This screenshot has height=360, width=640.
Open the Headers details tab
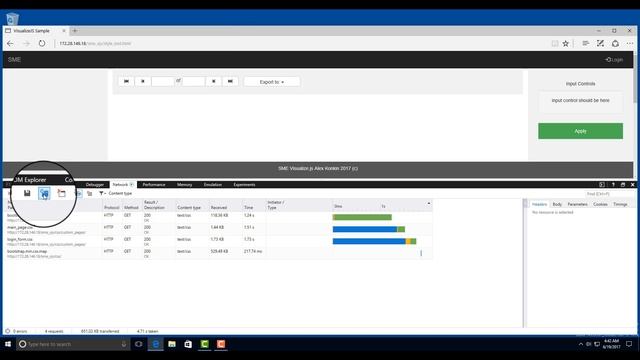[539, 204]
